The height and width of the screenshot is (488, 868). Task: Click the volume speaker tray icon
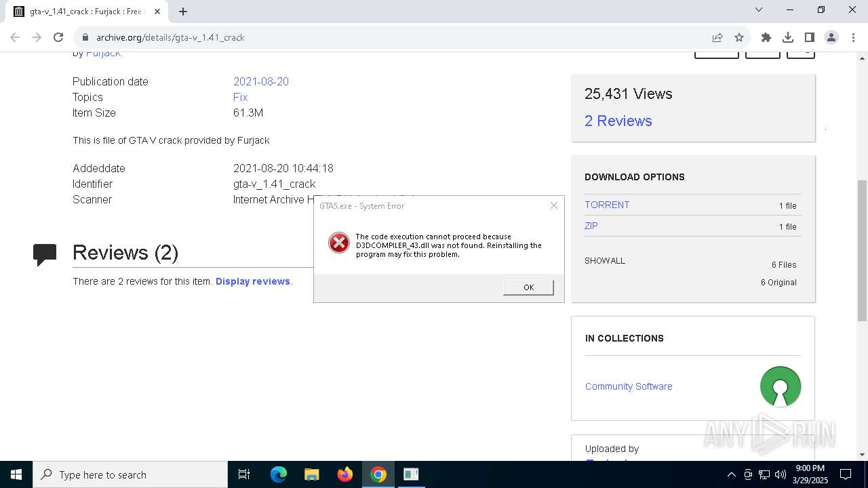pos(781,474)
